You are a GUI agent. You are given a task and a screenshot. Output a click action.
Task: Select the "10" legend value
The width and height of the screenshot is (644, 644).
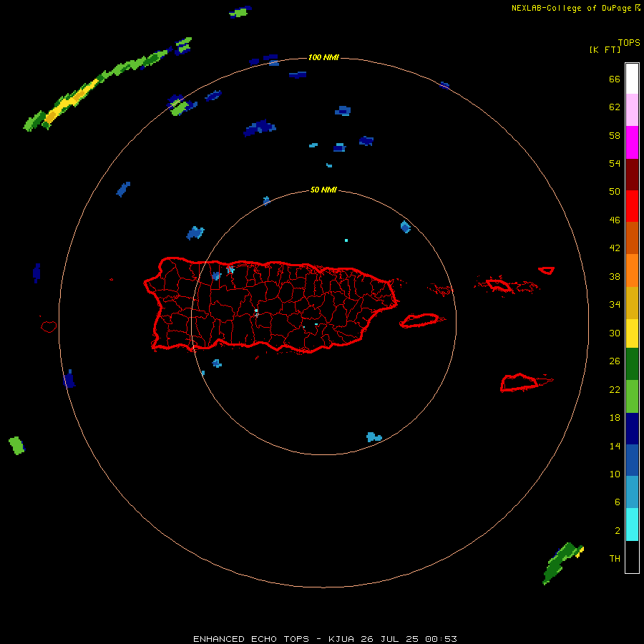click(x=615, y=474)
